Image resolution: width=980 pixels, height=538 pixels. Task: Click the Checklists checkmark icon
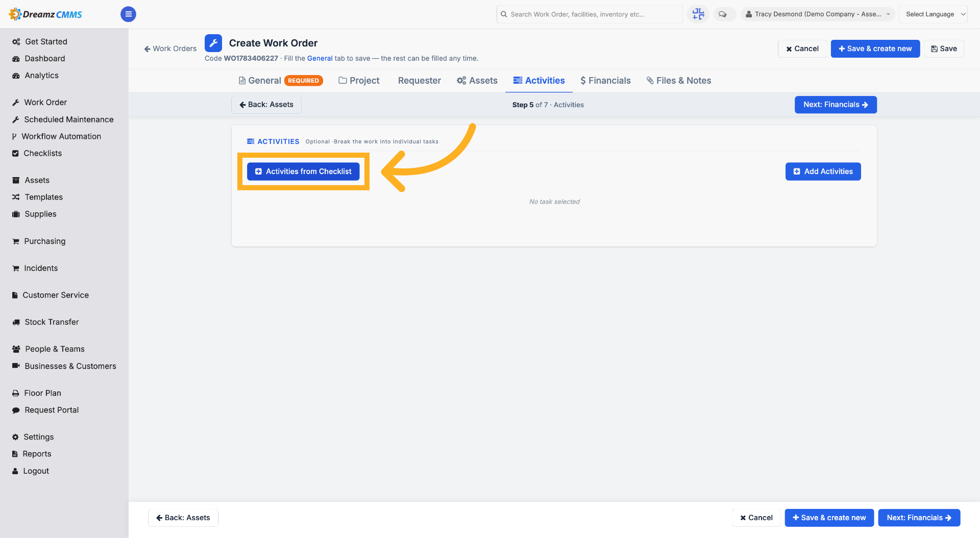pos(15,153)
